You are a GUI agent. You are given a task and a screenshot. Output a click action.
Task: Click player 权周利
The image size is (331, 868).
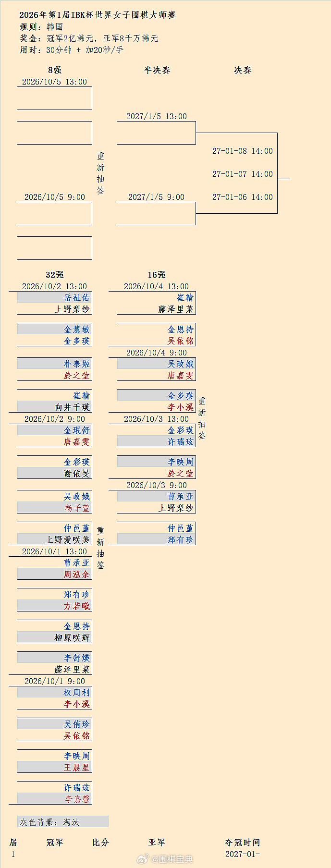[x=77, y=693]
